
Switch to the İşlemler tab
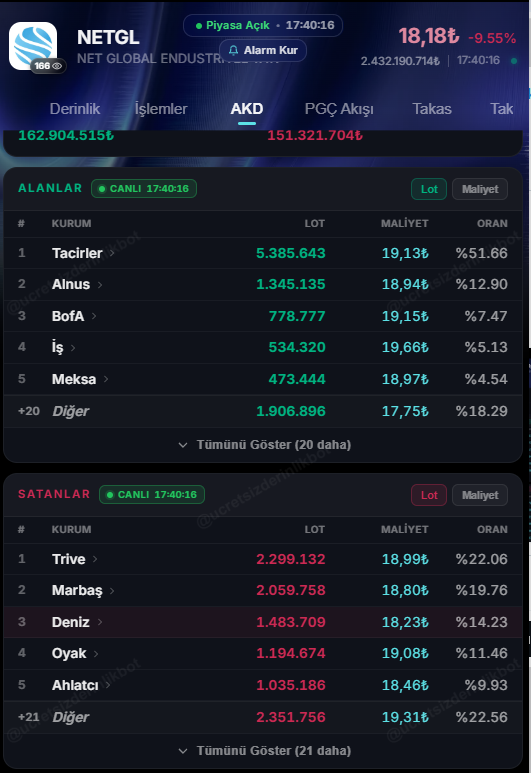[x=161, y=109]
